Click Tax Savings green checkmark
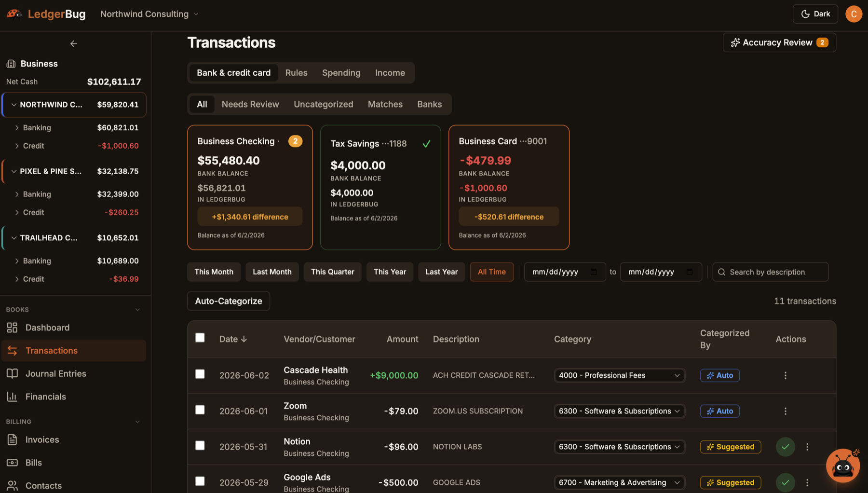The image size is (868, 493). point(426,144)
